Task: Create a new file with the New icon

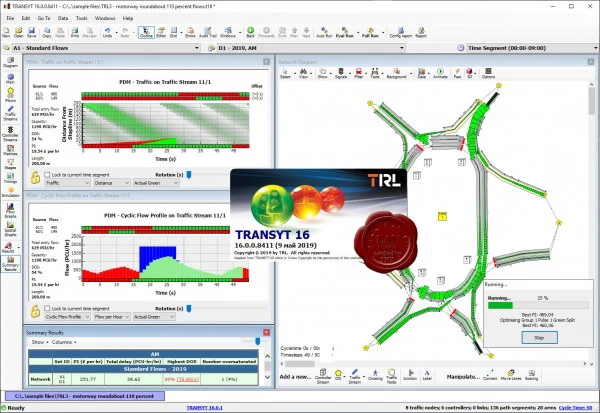Action: point(6,32)
